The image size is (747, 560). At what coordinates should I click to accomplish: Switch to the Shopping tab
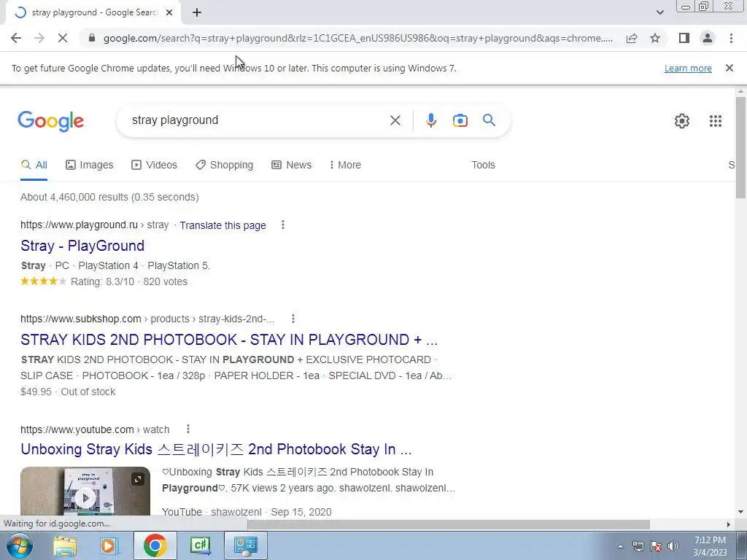coord(225,165)
